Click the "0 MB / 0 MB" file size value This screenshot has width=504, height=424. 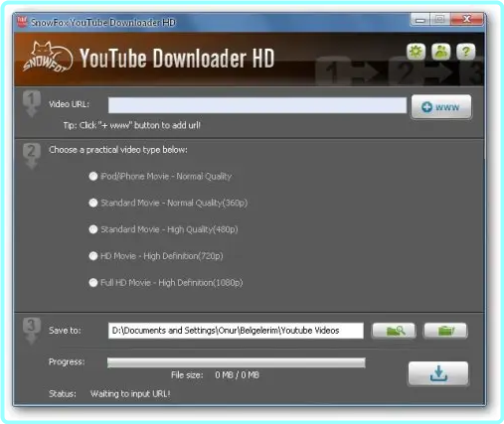point(237,375)
